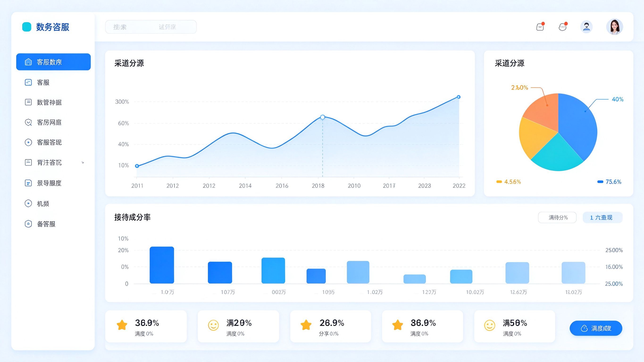The height and width of the screenshot is (362, 644).
Task: Open the 数管神据 sidebar item
Action: [x=54, y=102]
